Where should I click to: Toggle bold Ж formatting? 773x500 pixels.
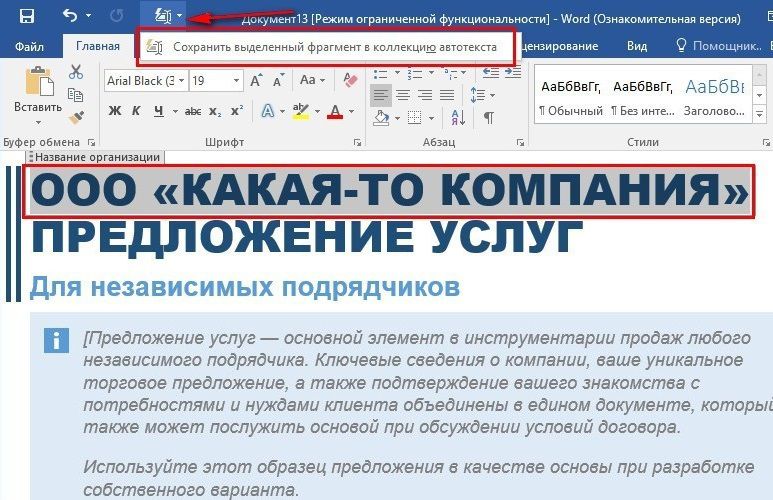click(114, 111)
